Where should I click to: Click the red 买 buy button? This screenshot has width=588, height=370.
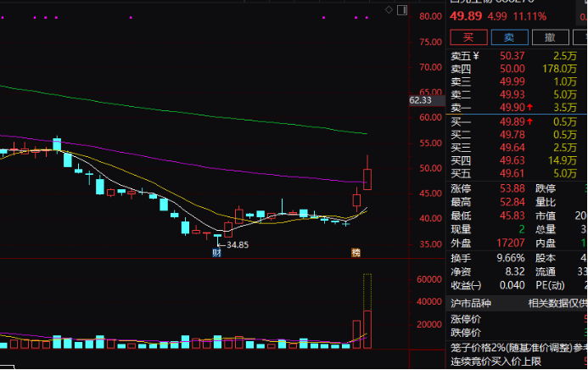pyautogui.click(x=468, y=37)
